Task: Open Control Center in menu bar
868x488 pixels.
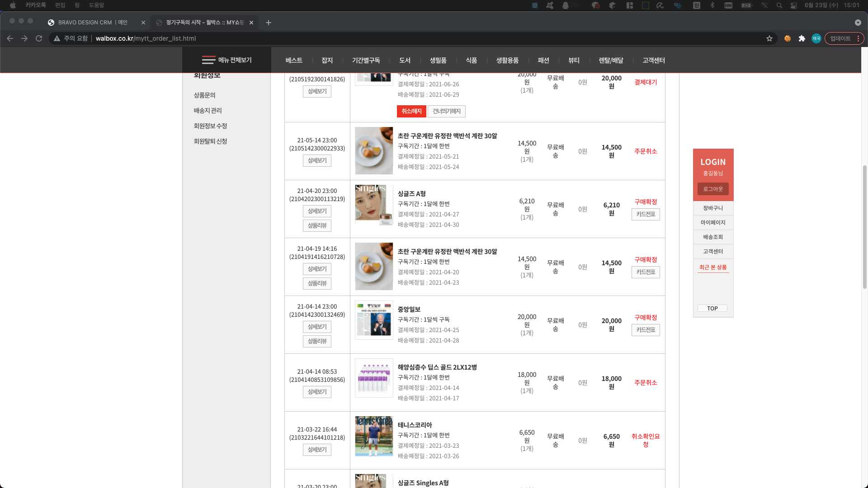Action: click(794, 5)
